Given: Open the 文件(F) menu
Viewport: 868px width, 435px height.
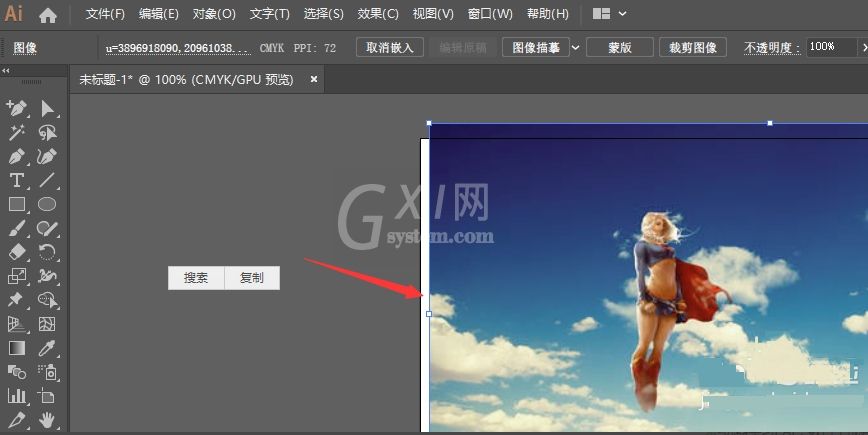Looking at the screenshot, I should [x=105, y=14].
